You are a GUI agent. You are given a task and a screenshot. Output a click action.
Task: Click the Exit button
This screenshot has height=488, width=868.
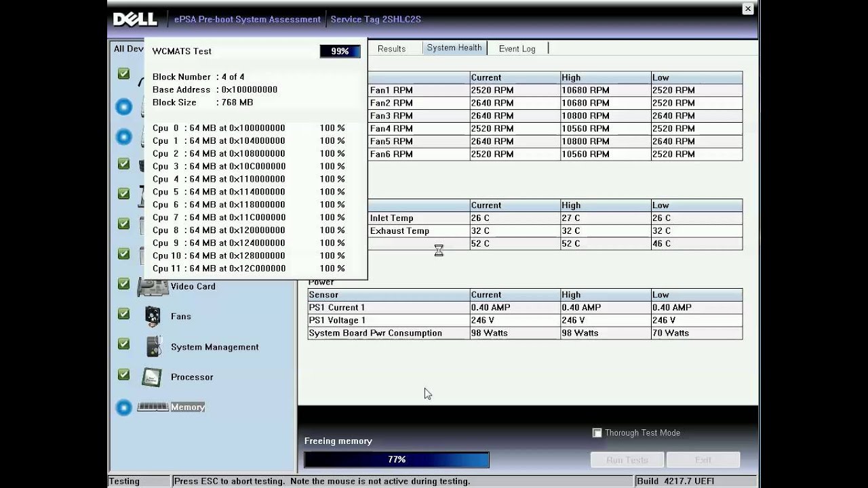pyautogui.click(x=703, y=460)
